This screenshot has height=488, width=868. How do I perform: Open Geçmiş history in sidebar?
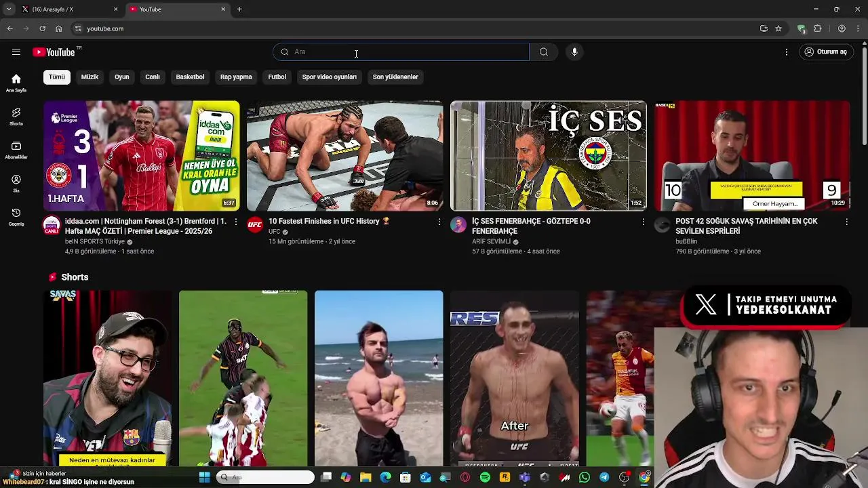point(16,217)
